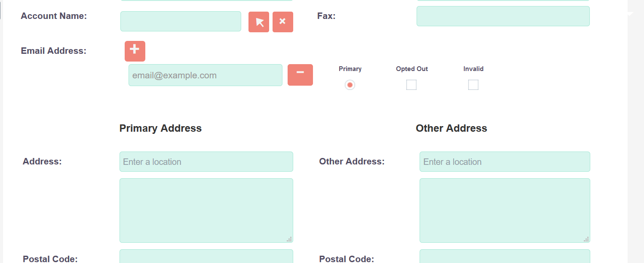Clear Account Name with the x button
Image resolution: width=644 pixels, height=263 pixels.
tap(283, 22)
